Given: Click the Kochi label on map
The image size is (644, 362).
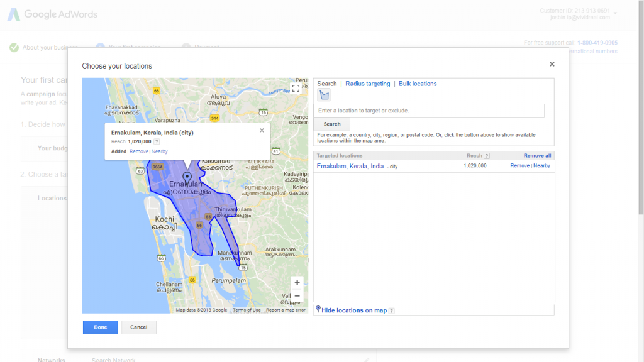Looking at the screenshot, I should click(165, 223).
